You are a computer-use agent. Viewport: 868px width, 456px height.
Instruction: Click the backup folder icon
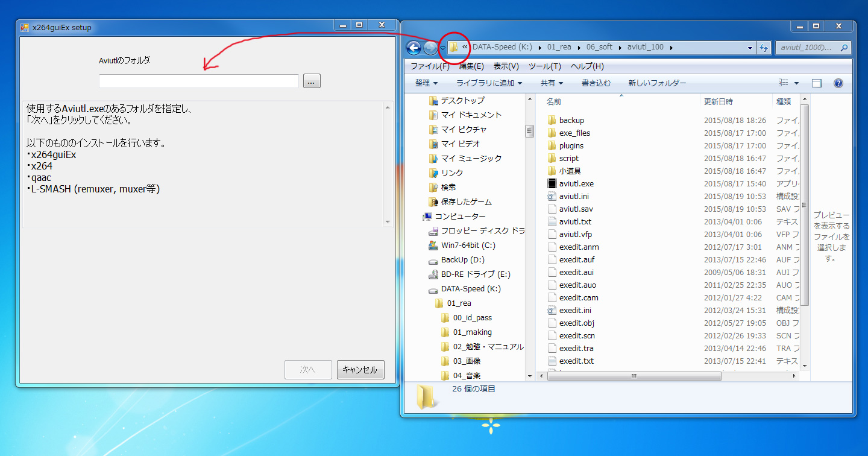(552, 120)
